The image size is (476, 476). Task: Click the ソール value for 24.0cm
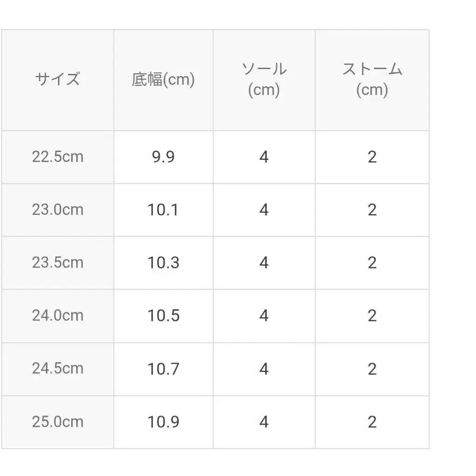[x=264, y=315]
